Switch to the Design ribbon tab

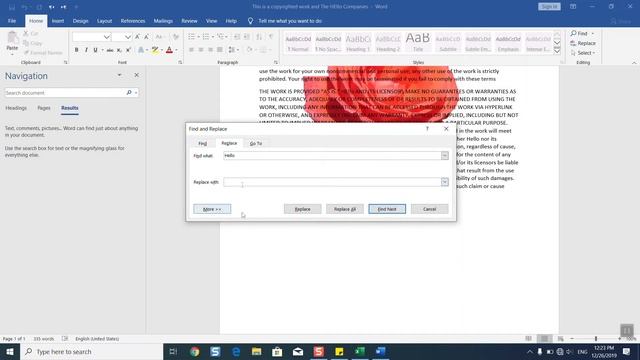(80, 21)
